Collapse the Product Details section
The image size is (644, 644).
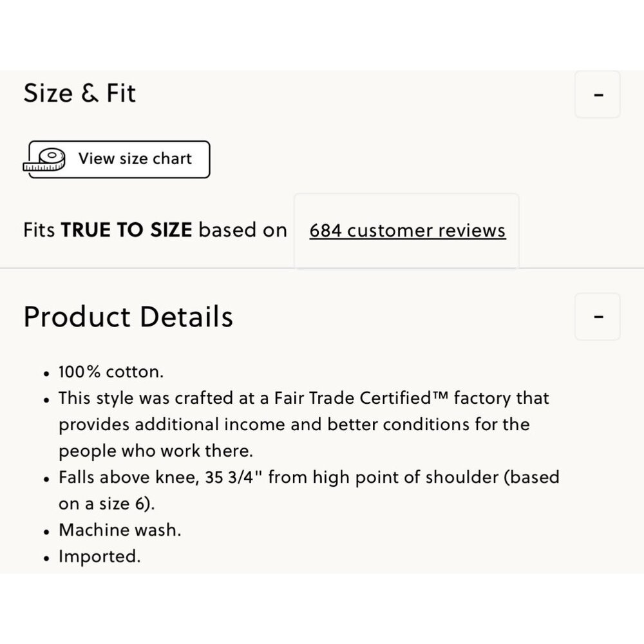[598, 317]
